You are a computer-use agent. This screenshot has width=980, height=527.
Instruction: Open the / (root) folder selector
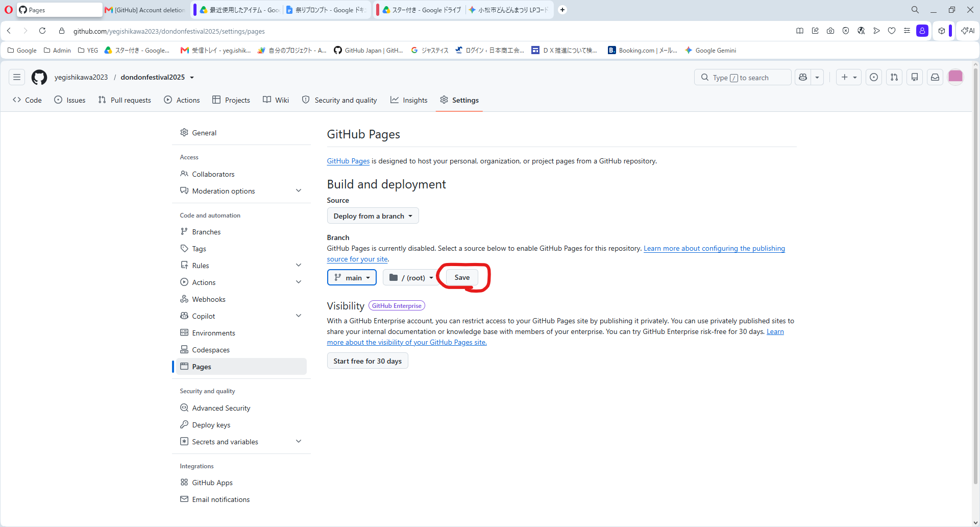point(411,277)
